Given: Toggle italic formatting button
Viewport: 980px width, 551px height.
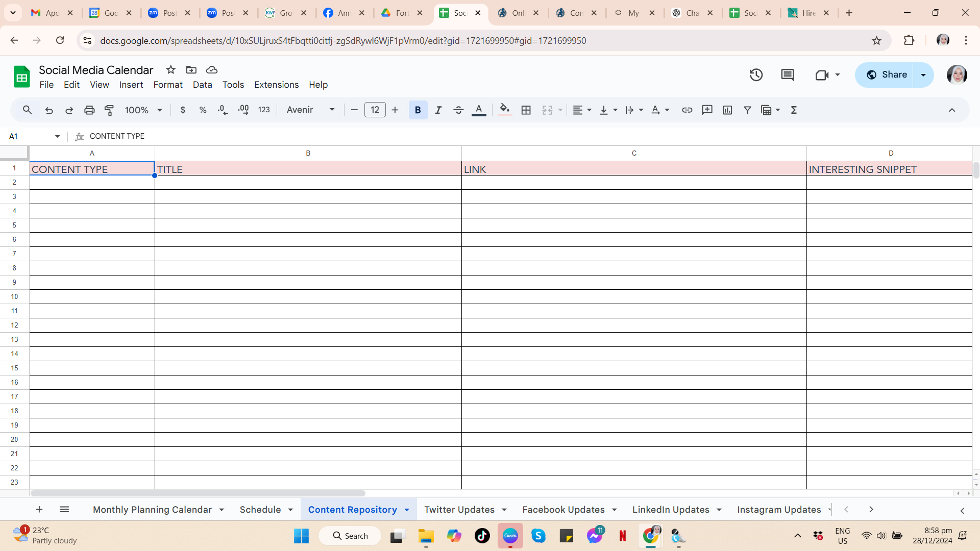Looking at the screenshot, I should (438, 110).
